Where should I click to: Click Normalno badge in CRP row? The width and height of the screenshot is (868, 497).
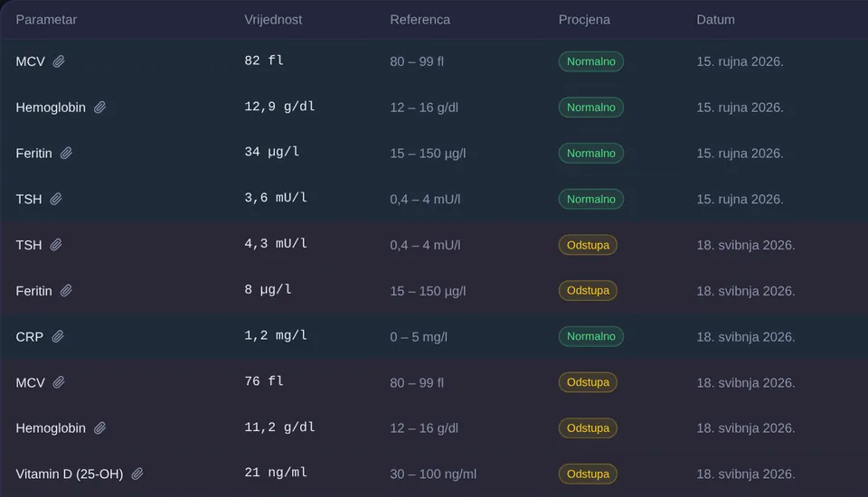point(591,336)
